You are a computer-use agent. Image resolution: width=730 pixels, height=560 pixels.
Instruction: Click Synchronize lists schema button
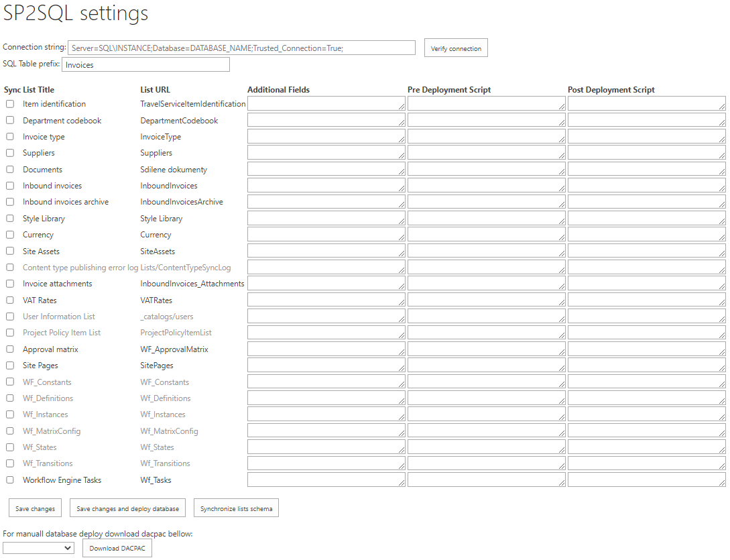236,508
